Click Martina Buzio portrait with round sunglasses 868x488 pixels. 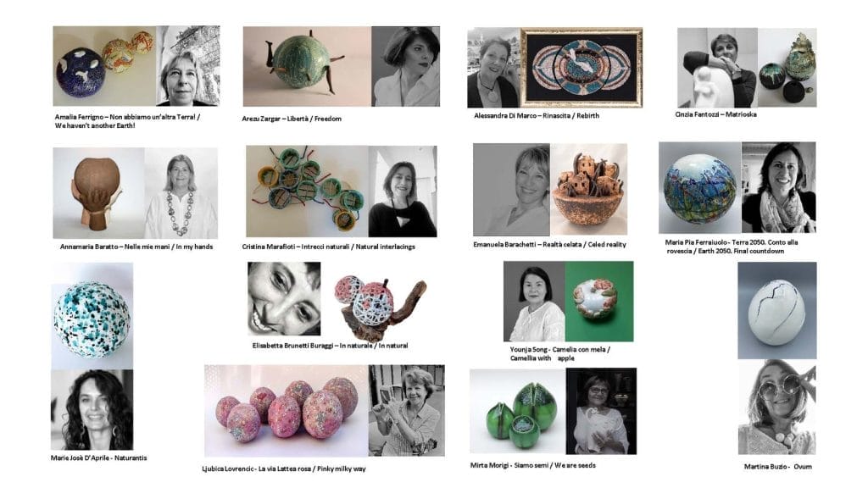776,408
